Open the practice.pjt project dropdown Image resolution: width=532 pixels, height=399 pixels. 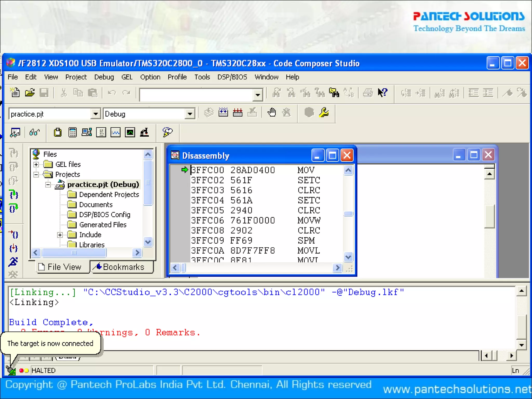(x=96, y=114)
